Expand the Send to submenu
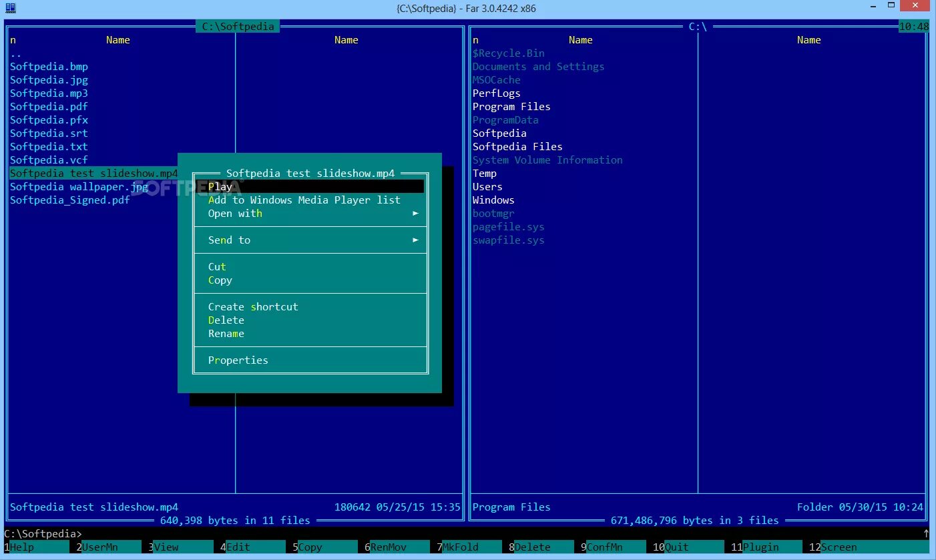 (x=309, y=240)
